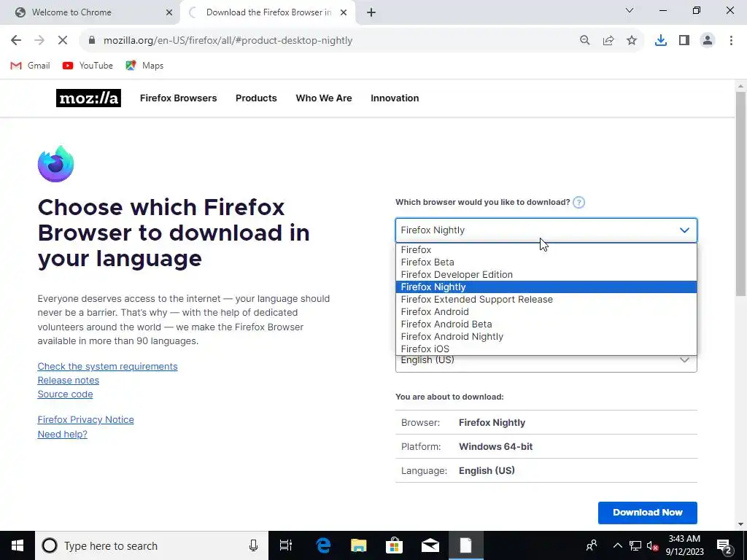Click the Firefox Nightly logo

pos(55,164)
